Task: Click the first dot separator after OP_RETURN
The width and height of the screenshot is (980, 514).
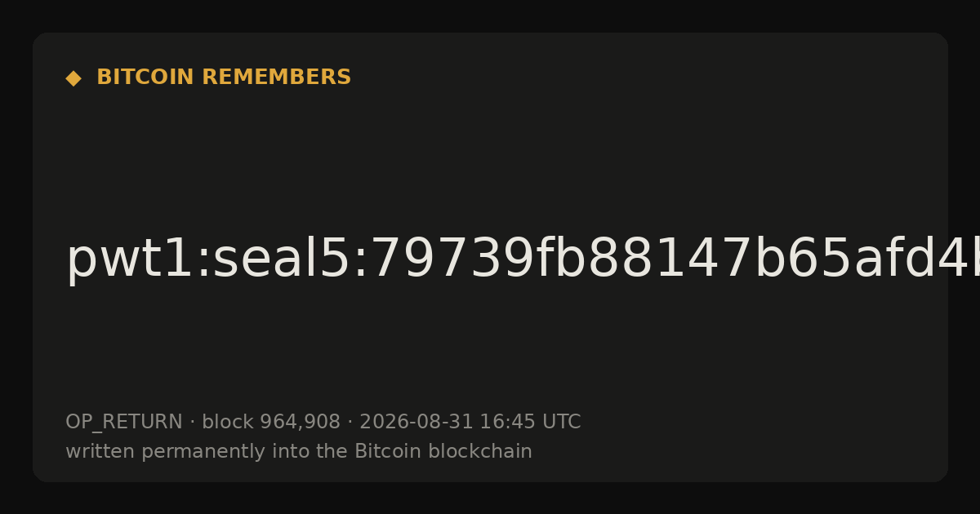Action: [192, 423]
